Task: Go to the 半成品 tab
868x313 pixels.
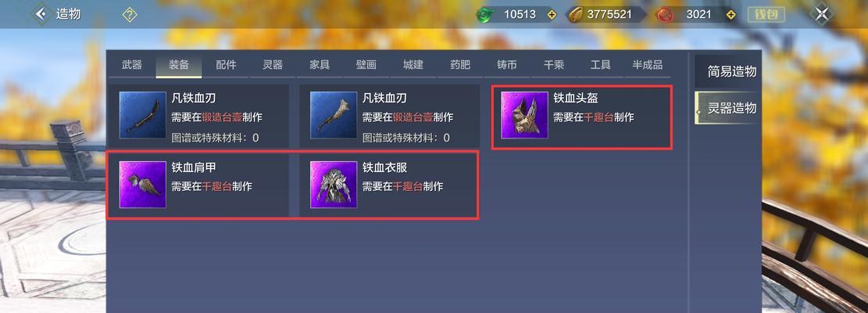Action: pos(647,65)
